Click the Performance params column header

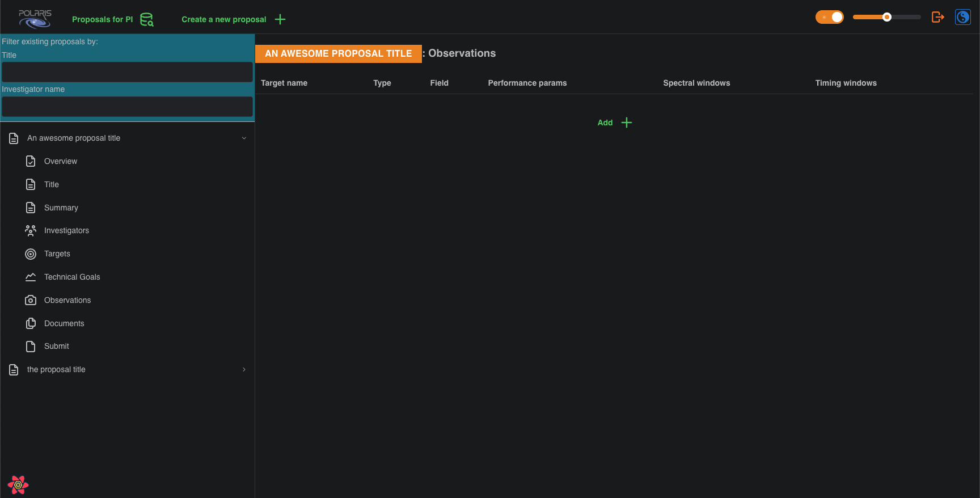(x=527, y=83)
